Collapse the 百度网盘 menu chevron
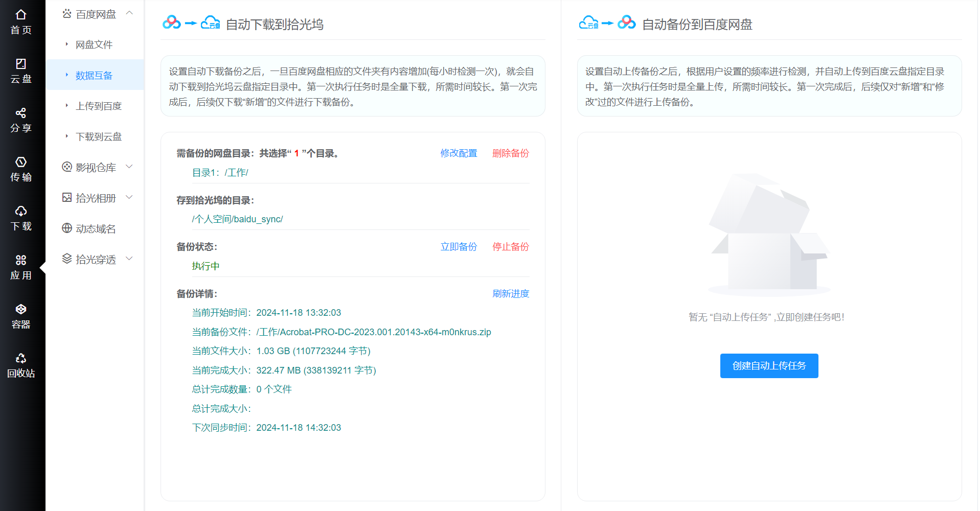The height and width of the screenshot is (511, 980). pyautogui.click(x=129, y=13)
